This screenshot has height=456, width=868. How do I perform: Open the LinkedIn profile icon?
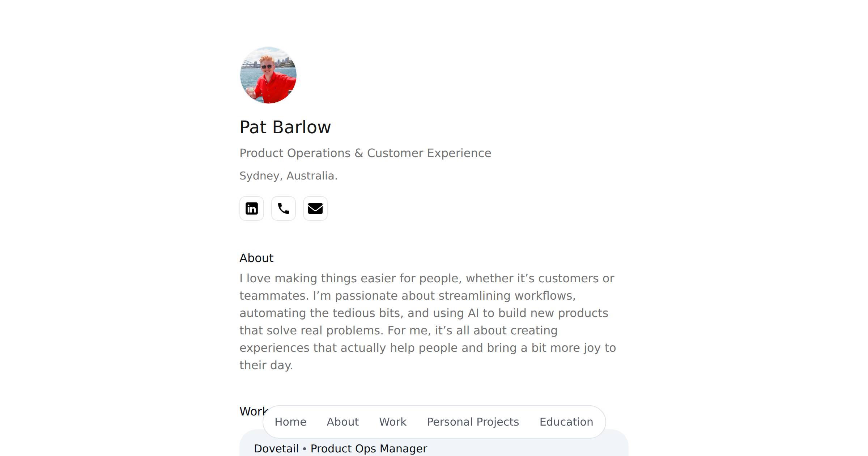click(251, 208)
